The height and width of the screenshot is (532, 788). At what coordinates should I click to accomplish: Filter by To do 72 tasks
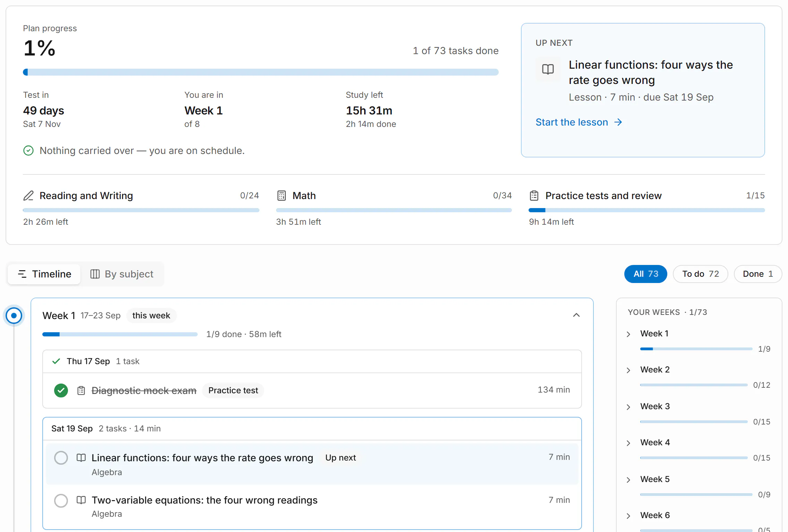point(700,274)
